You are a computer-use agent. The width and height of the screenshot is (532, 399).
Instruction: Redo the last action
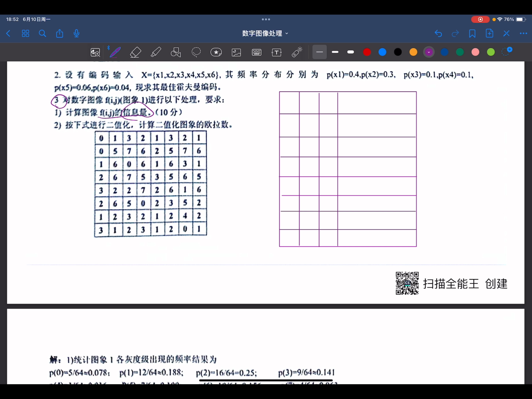pos(455,33)
